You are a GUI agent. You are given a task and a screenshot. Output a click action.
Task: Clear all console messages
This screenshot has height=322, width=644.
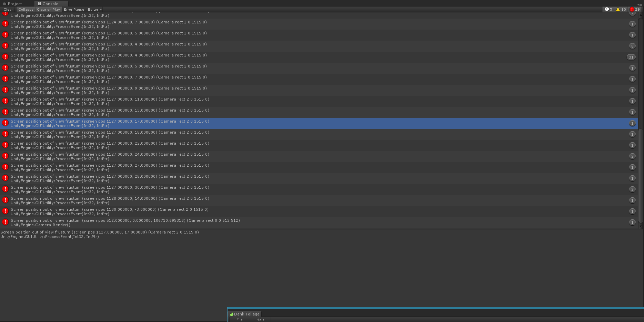(x=8, y=9)
